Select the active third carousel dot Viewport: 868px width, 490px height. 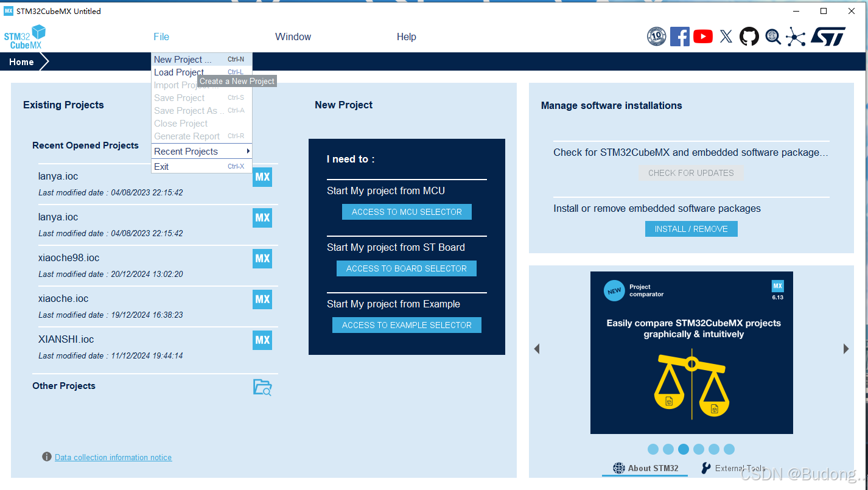point(684,449)
